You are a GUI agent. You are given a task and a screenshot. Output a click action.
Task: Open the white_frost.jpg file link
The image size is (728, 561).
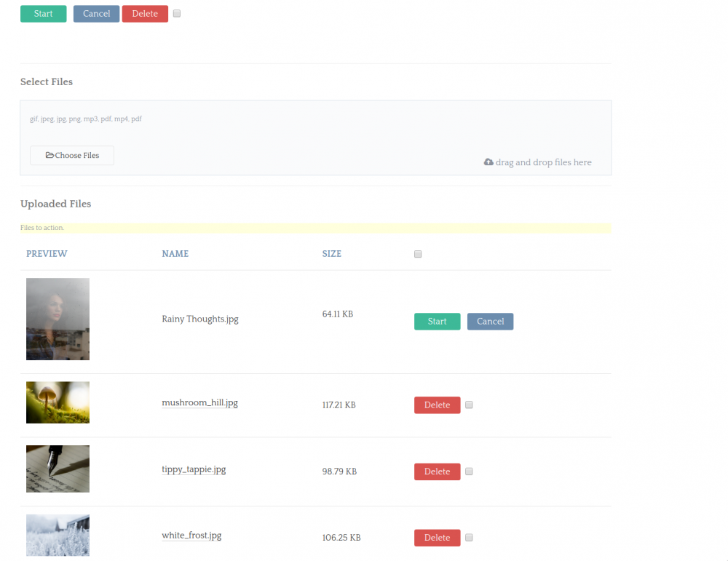coord(191,536)
